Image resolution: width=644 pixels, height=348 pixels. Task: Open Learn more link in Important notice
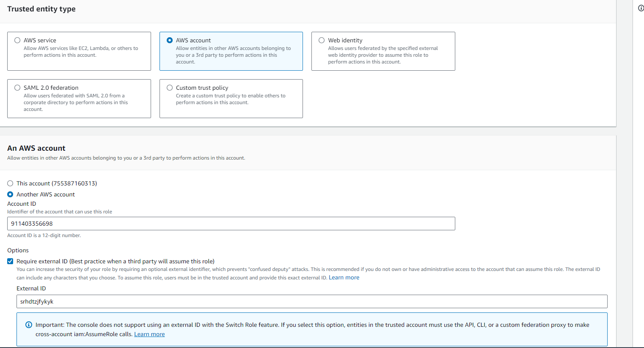[x=149, y=334]
